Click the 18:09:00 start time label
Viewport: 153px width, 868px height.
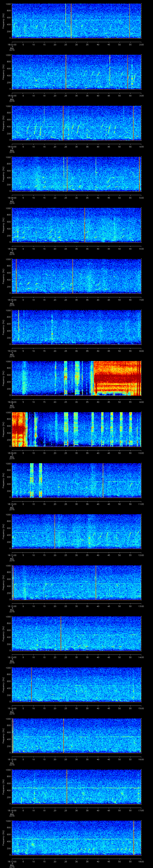tap(12, 453)
